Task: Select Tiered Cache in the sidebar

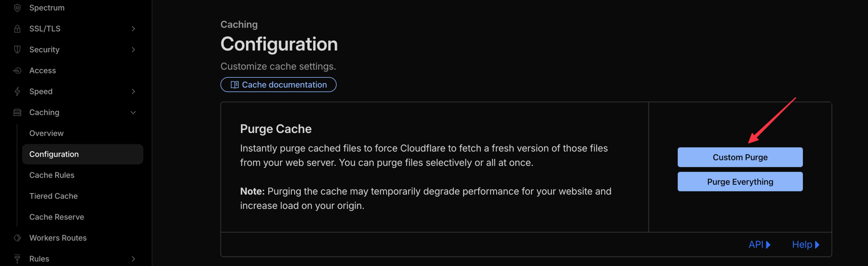Action: point(54,196)
